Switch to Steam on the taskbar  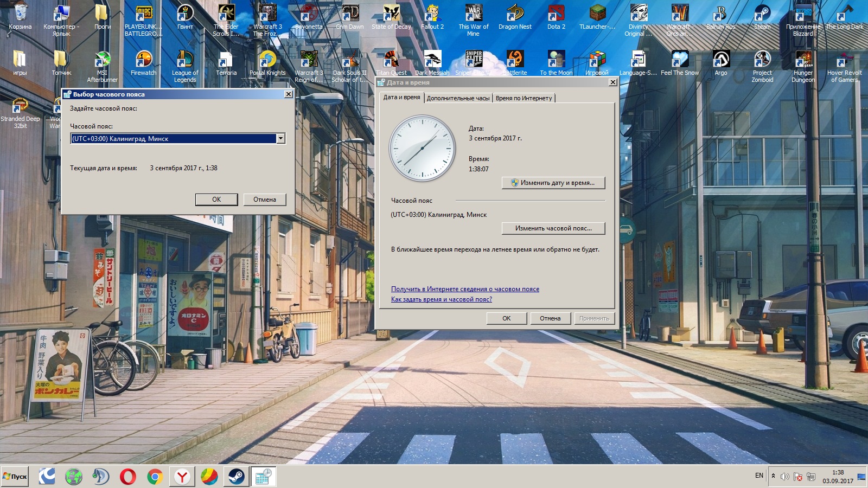(x=236, y=477)
